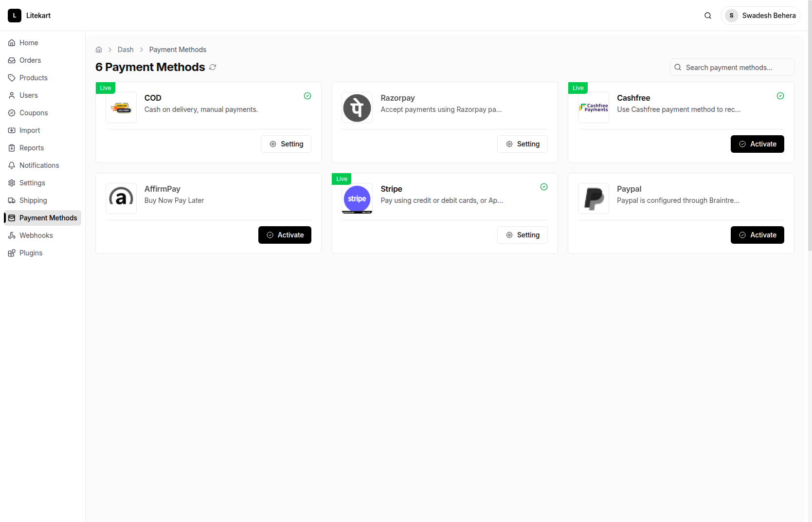The width and height of the screenshot is (812, 522).
Task: Click the green check icon on Cashfree card
Action: 780,96
